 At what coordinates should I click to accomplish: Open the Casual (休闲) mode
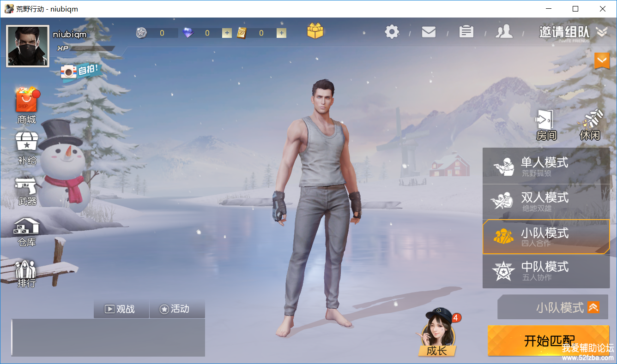pos(590,125)
